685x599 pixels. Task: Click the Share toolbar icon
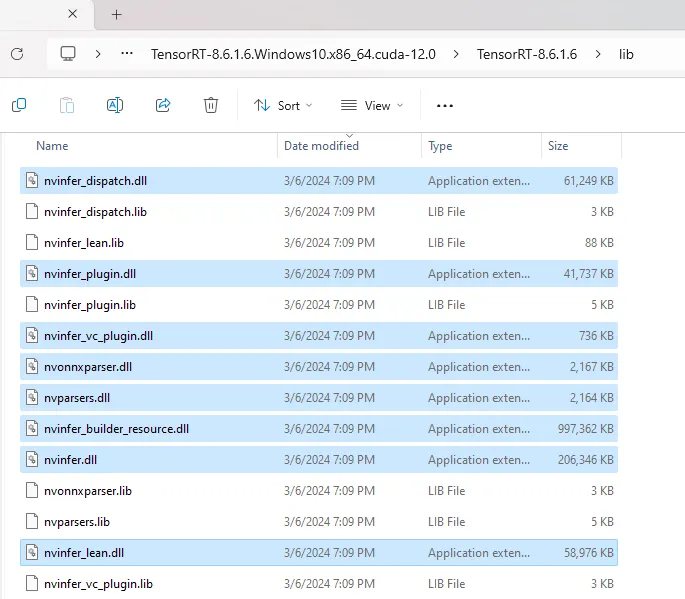tap(163, 105)
